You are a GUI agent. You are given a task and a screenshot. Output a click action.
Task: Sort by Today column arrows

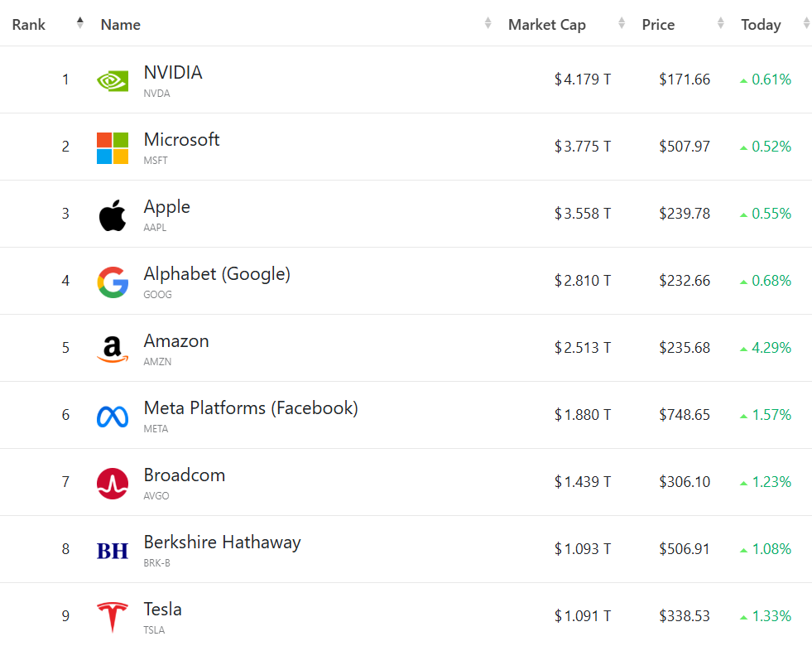click(806, 23)
